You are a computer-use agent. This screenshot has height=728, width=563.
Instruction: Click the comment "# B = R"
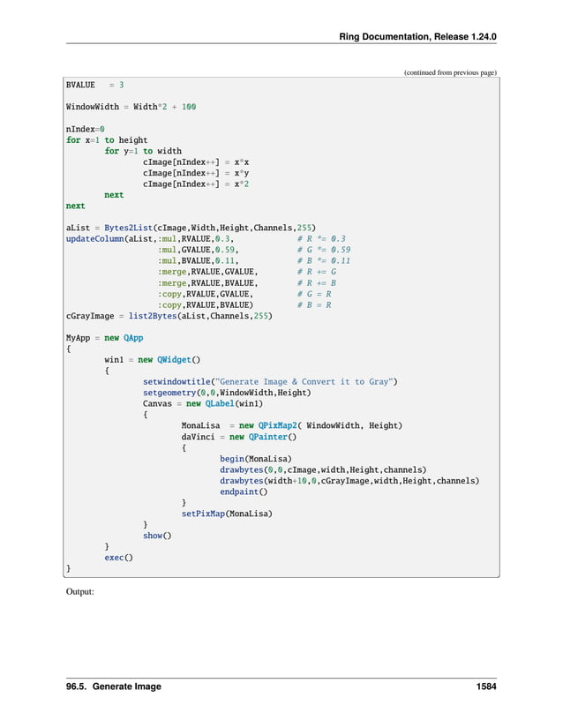click(314, 305)
